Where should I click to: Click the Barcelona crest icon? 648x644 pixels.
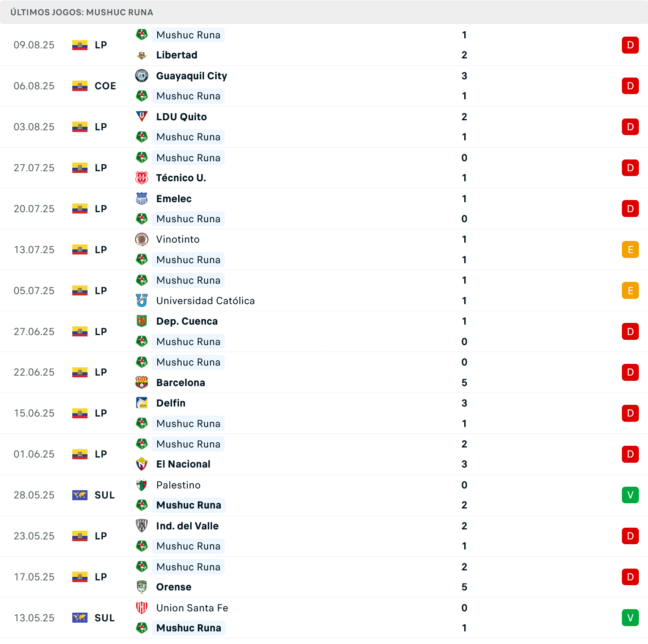coord(142,383)
